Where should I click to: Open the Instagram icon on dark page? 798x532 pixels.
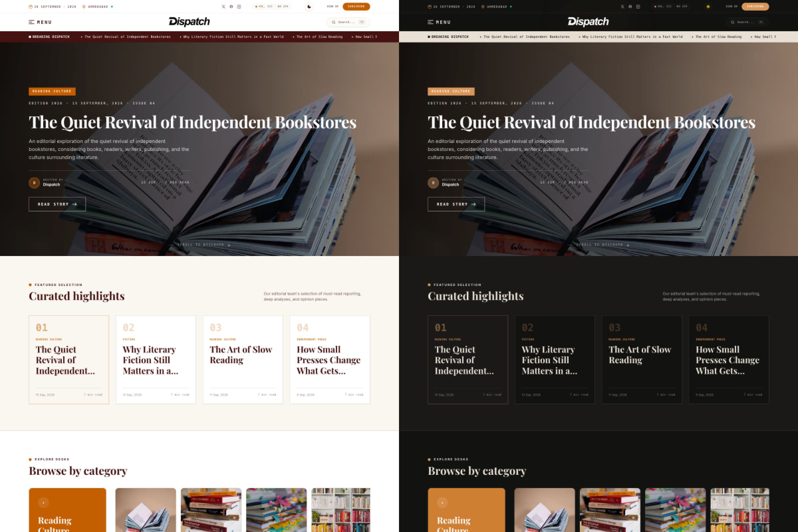(638, 6)
